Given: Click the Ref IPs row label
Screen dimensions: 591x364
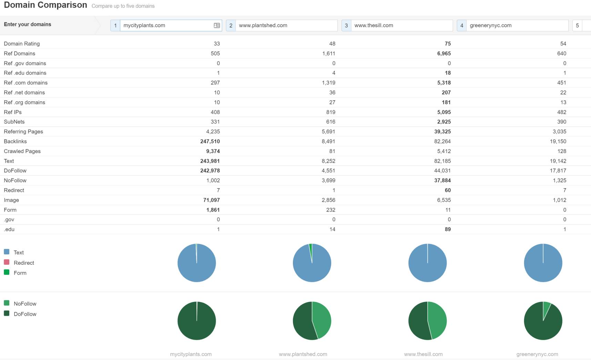Looking at the screenshot, I should pos(13,112).
